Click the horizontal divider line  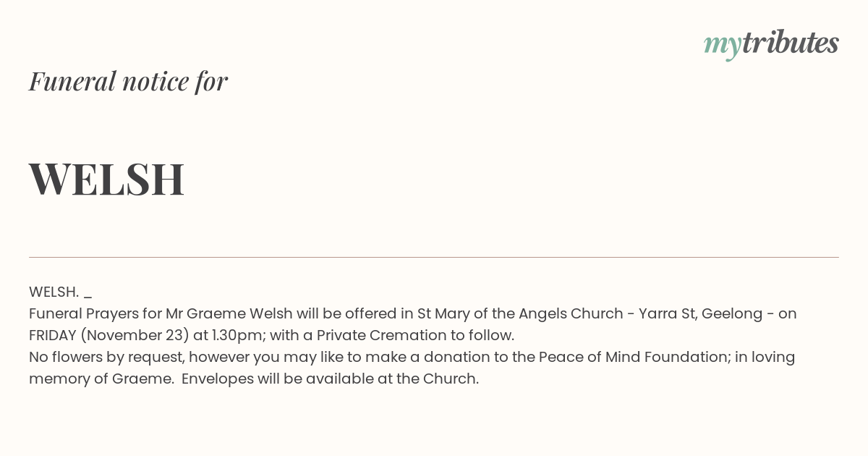(434, 257)
